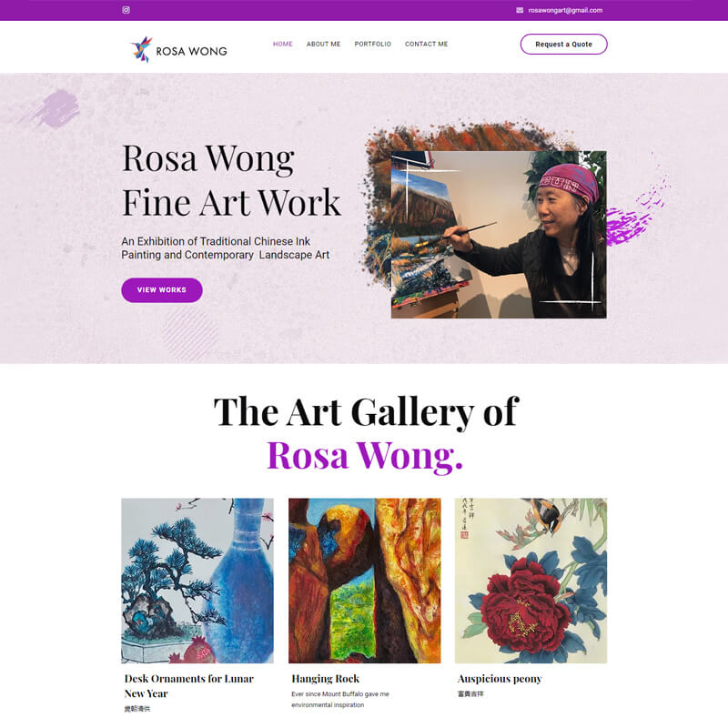This screenshot has width=728, height=728.
Task: Open the About Me page
Action: pos(324,44)
